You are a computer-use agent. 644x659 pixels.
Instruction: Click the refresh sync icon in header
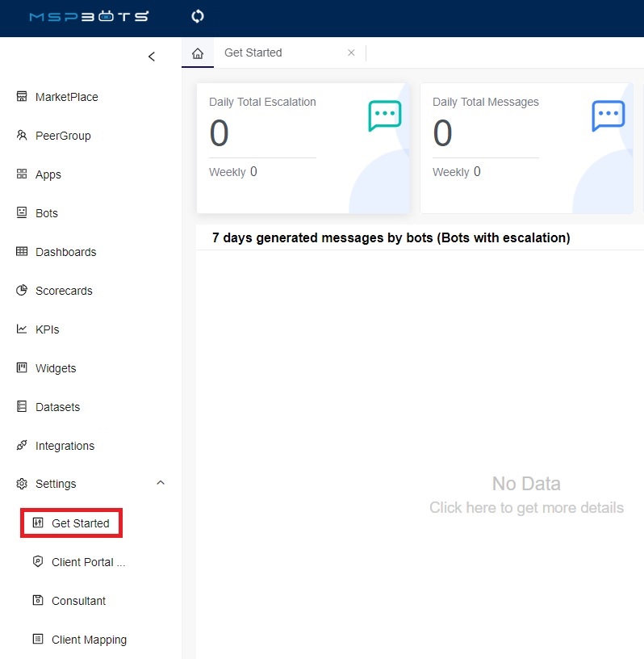point(198,17)
